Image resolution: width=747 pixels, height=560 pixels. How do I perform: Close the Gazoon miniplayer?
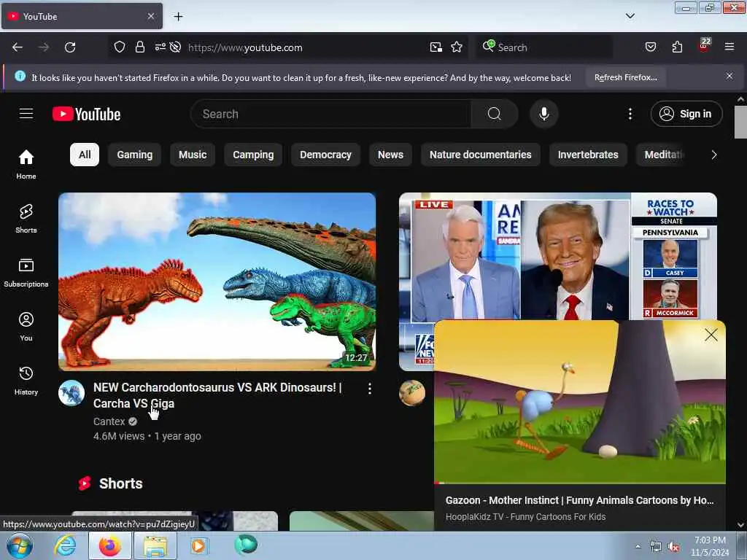coord(711,335)
